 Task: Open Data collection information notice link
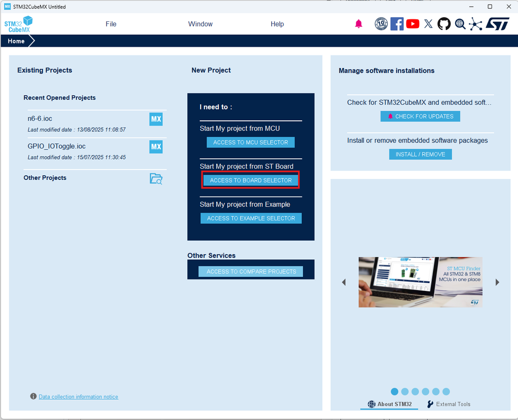click(x=78, y=397)
